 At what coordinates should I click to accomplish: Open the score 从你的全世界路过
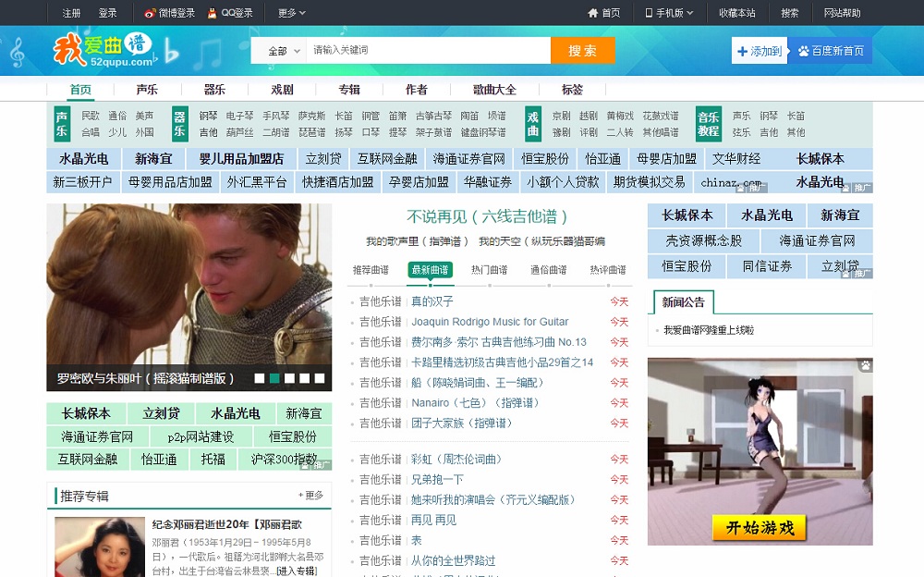pos(453,560)
